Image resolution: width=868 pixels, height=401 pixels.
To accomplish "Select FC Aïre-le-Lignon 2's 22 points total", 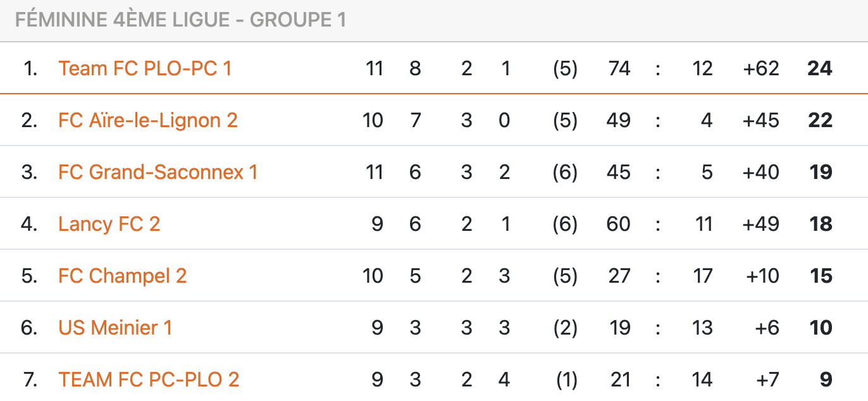I will [820, 120].
